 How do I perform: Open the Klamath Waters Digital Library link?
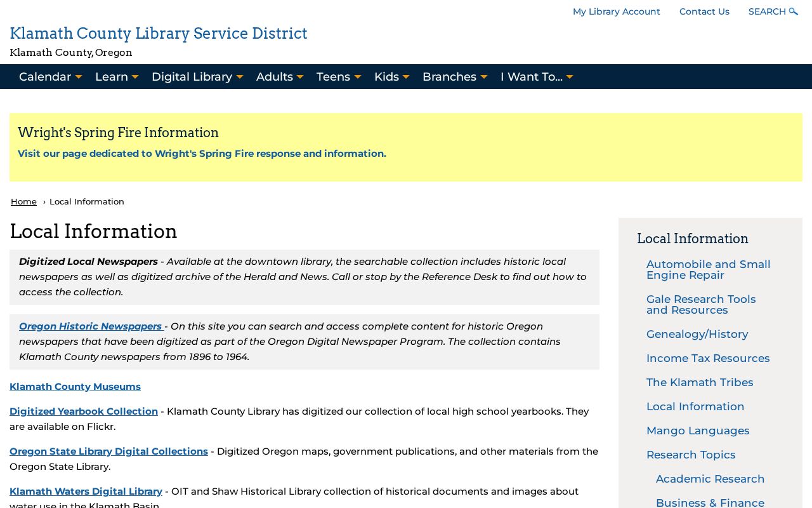86,491
